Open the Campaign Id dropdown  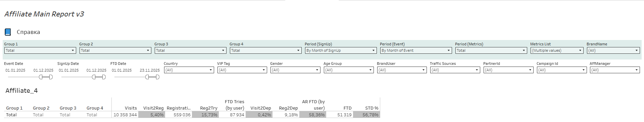(x=562, y=70)
